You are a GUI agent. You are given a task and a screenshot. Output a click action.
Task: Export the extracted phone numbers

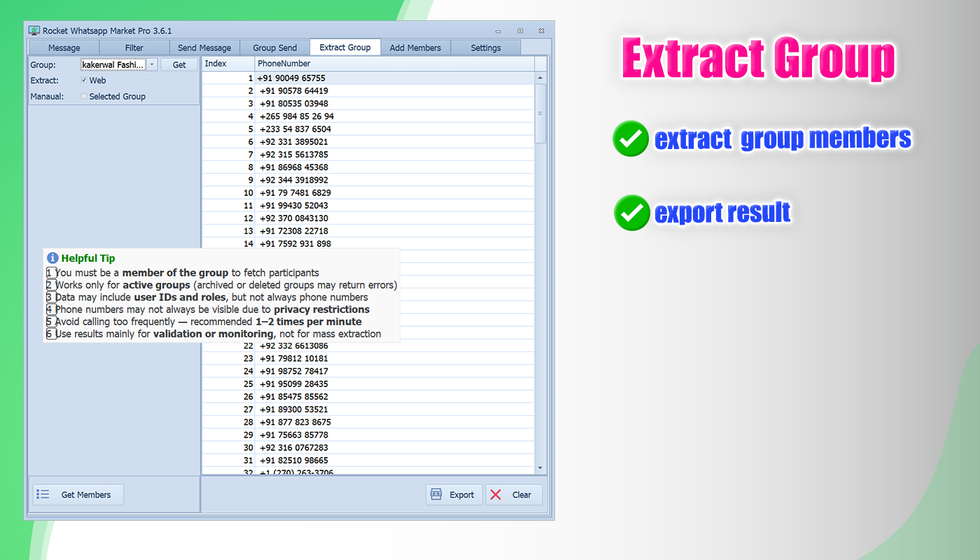click(x=454, y=495)
